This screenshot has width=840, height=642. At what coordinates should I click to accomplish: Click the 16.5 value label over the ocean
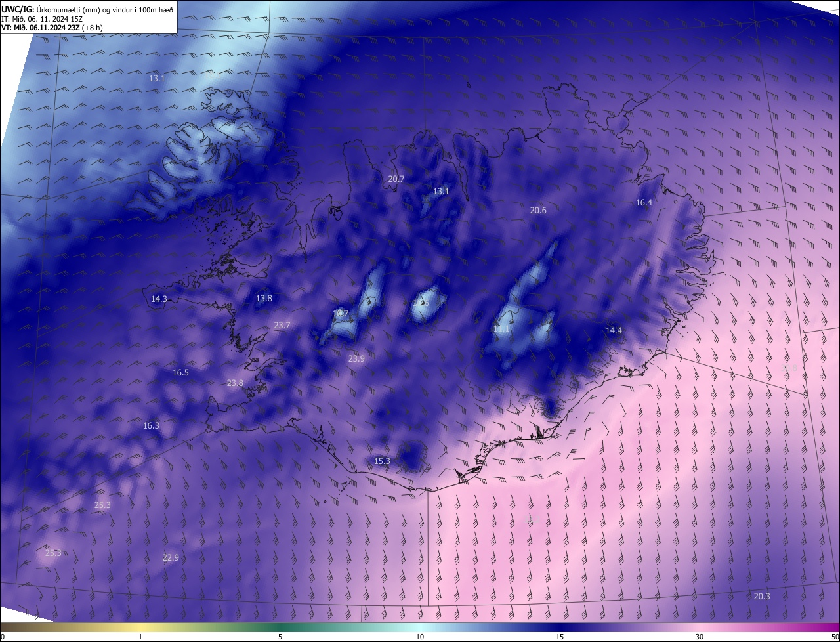click(180, 372)
